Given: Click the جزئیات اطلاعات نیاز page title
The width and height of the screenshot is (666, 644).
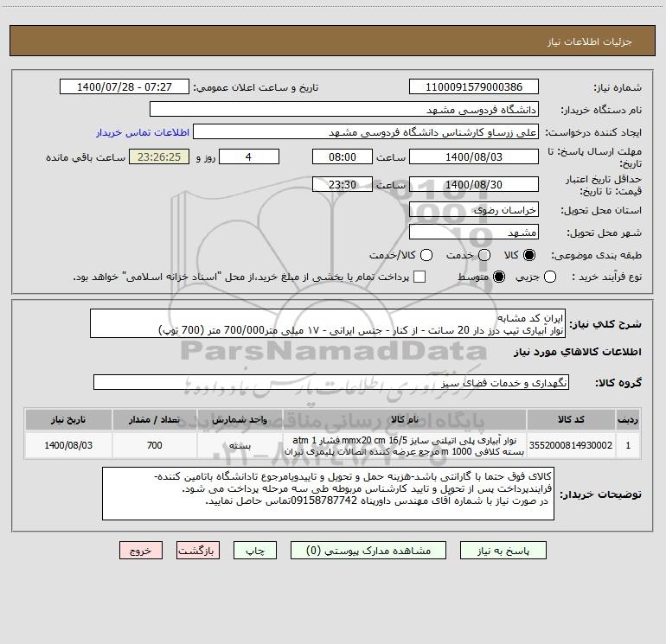Looking at the screenshot, I should coord(590,41).
